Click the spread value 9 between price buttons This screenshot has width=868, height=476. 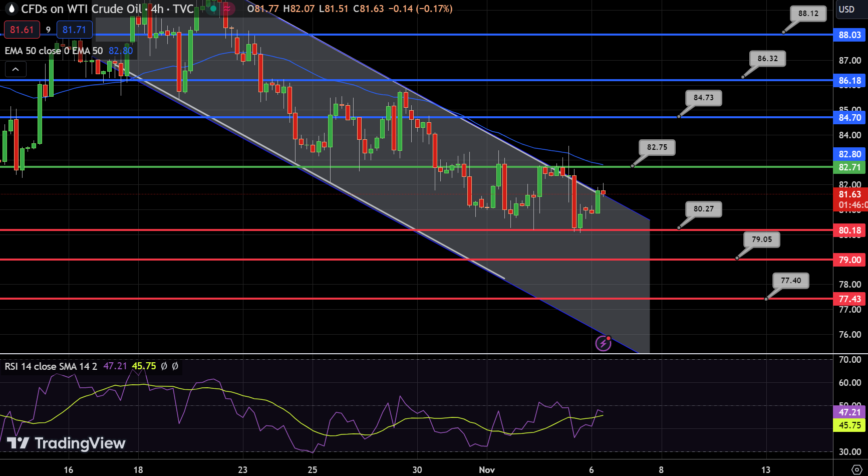pos(48,30)
